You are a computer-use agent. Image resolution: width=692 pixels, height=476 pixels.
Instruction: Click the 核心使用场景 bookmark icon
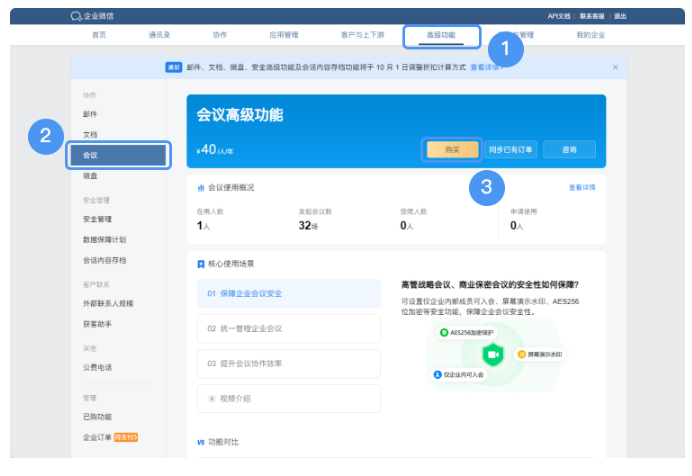tap(201, 264)
